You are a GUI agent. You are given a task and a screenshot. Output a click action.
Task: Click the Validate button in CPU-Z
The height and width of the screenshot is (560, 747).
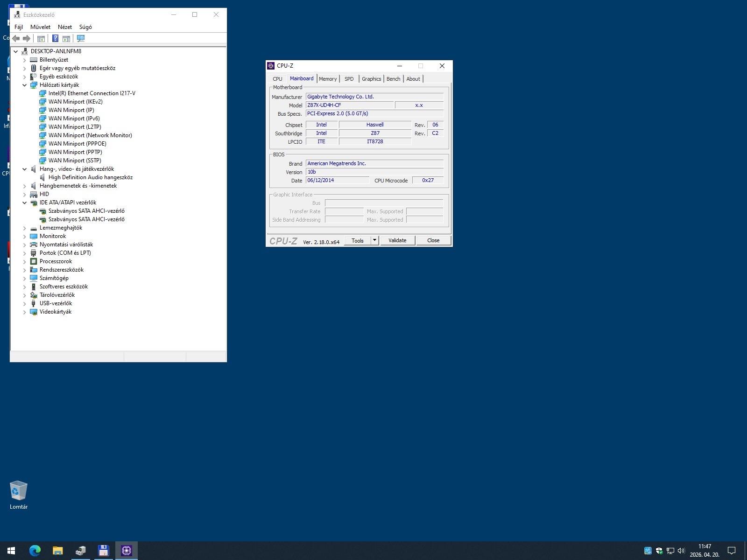pos(397,240)
